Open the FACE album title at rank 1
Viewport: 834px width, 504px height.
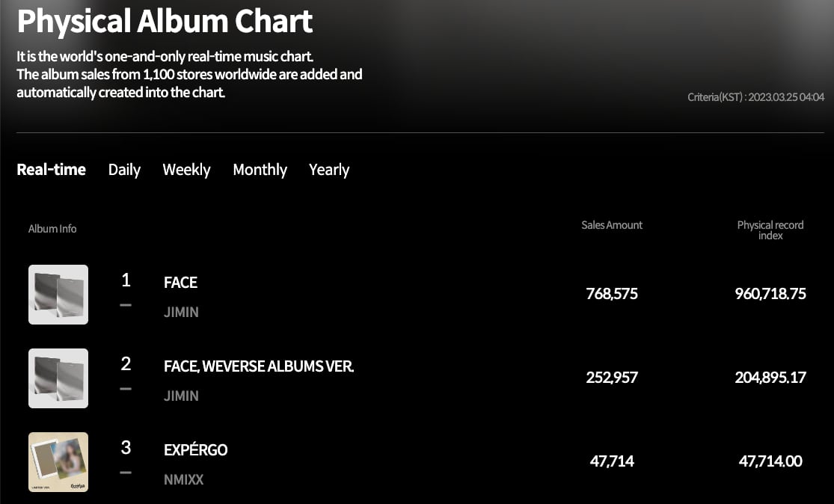point(180,283)
